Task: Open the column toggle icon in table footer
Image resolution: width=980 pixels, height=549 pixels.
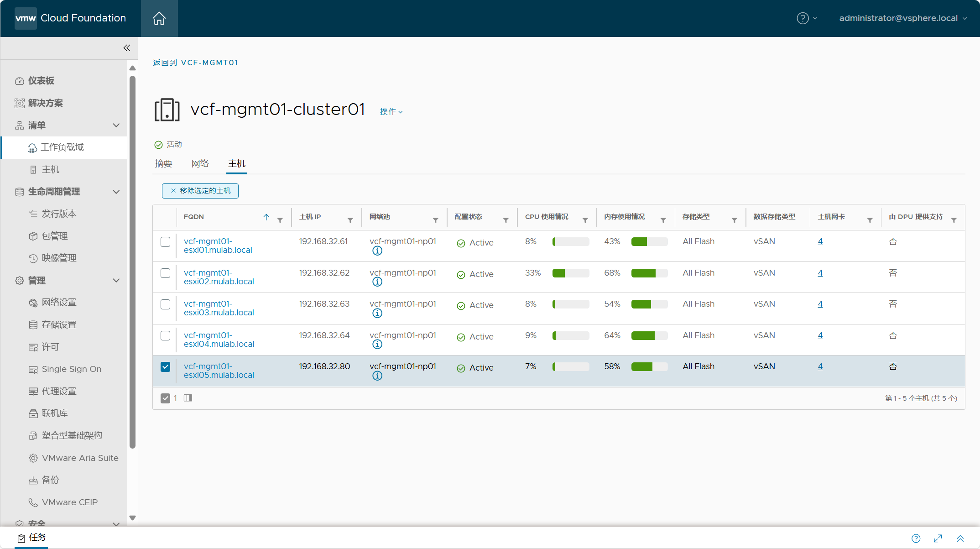Action: 188,398
